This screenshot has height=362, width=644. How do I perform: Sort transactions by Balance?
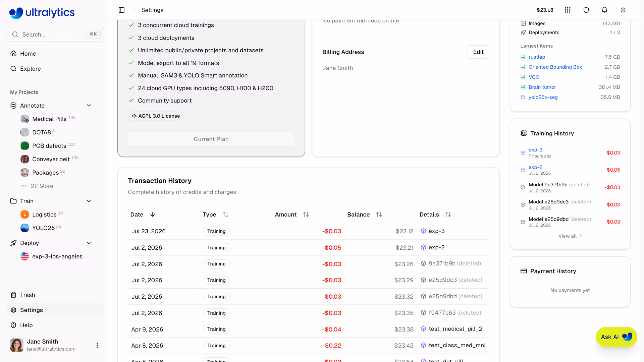coord(365,215)
